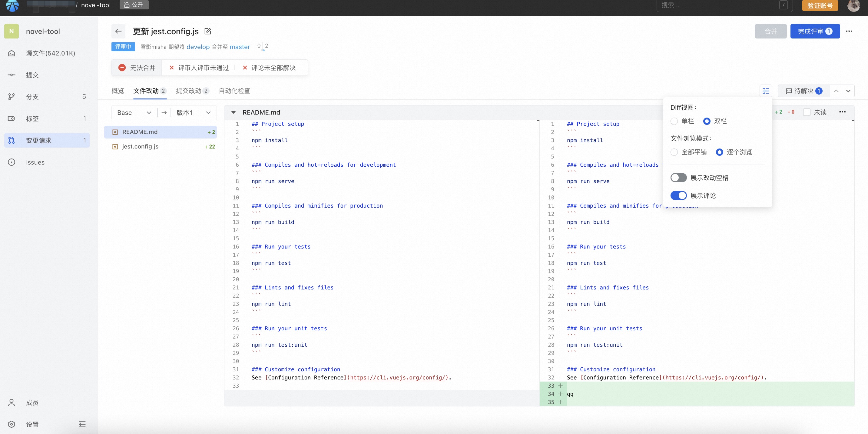Screen dimensions: 868x434
Task: Click the 成员 members sidebar icon
Action: click(12, 402)
